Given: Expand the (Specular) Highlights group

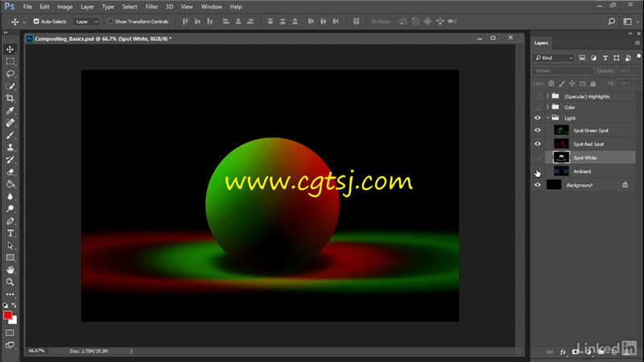Looking at the screenshot, I should tap(547, 97).
